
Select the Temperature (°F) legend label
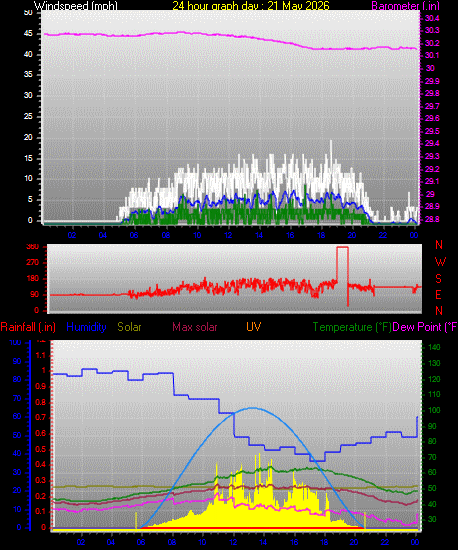click(352, 327)
